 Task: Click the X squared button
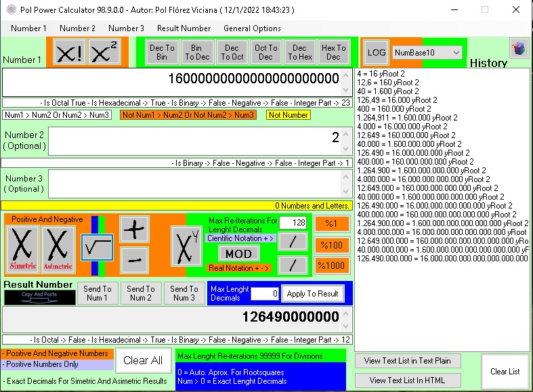click(104, 52)
